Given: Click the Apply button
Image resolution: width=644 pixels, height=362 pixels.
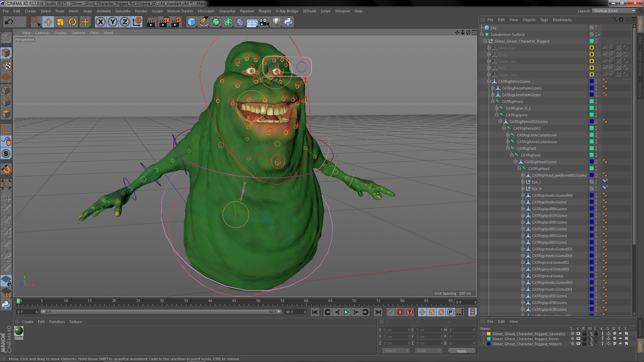Looking at the screenshot, I should 462,351.
